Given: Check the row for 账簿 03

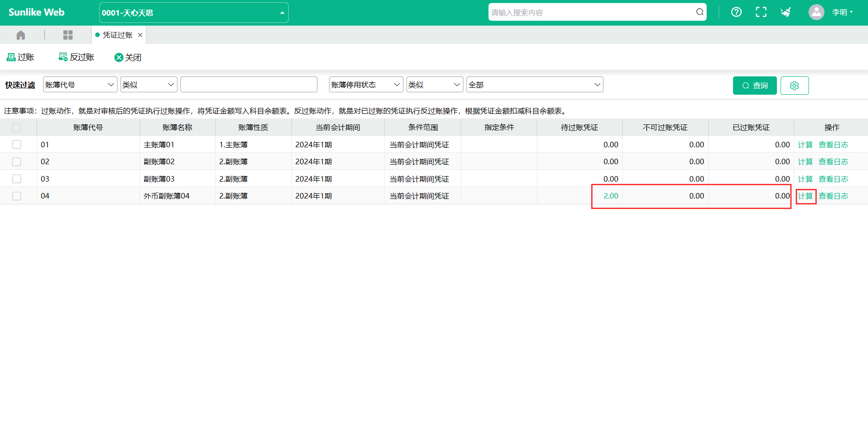Looking at the screenshot, I should pos(17,179).
